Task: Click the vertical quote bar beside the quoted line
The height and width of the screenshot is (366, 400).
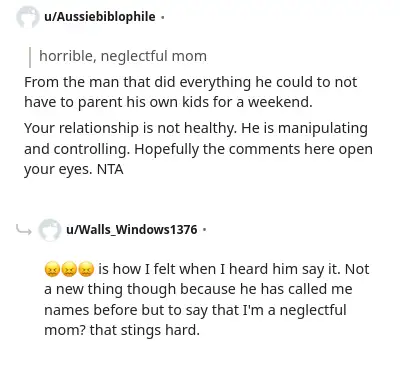Action: point(30,57)
